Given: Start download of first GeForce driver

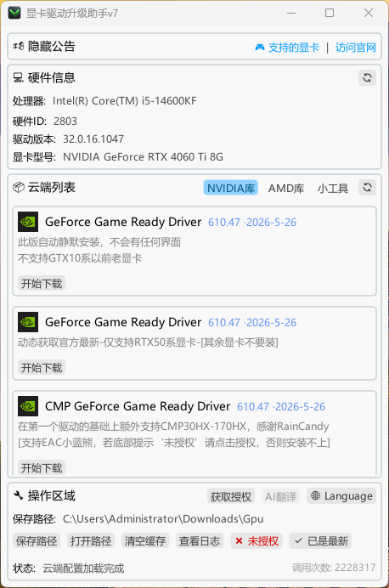Looking at the screenshot, I should click(42, 284).
